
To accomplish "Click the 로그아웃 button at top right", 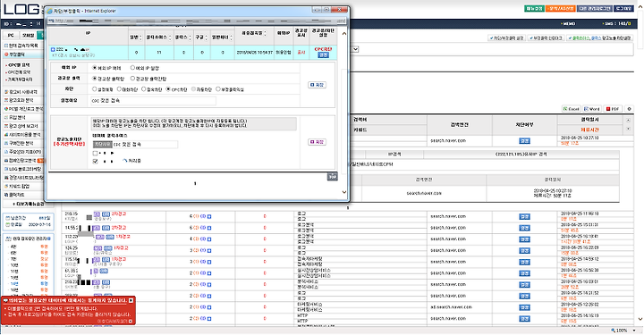I will [624, 8].
